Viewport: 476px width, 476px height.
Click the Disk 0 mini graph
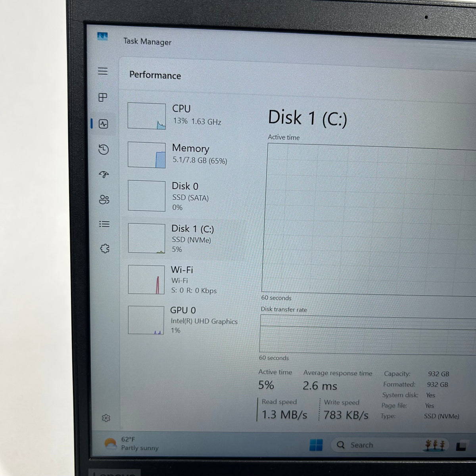147,196
